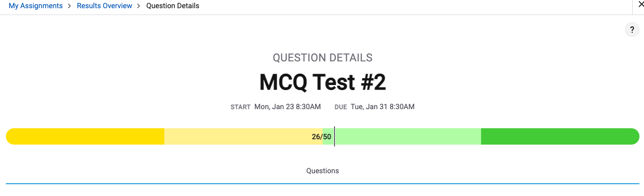Click the QUESTION DETAILS heading
Viewport: 644px width, 196px height.
coord(323,58)
